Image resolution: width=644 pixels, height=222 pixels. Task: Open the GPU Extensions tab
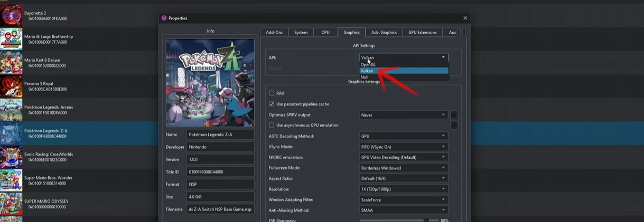[x=422, y=32]
